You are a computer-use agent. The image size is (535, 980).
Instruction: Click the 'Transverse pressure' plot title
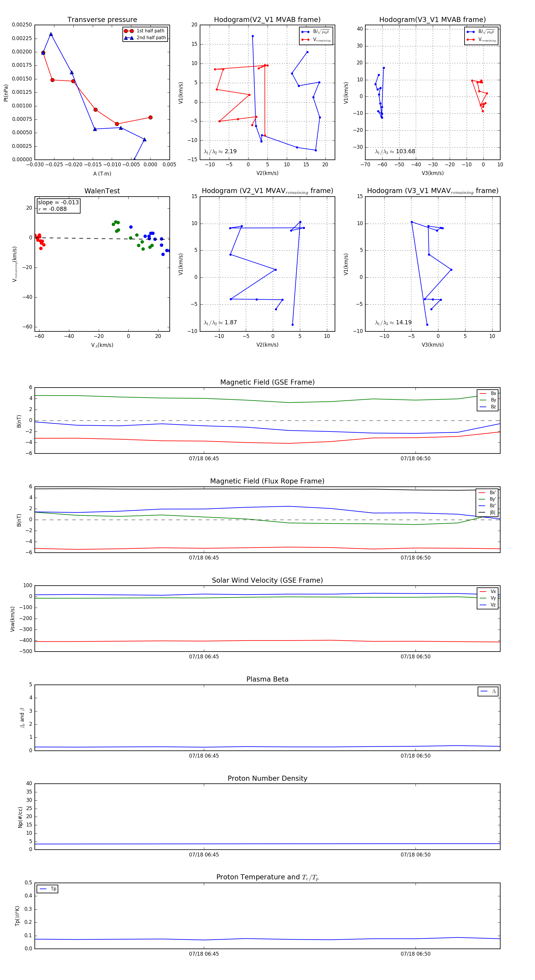point(102,20)
